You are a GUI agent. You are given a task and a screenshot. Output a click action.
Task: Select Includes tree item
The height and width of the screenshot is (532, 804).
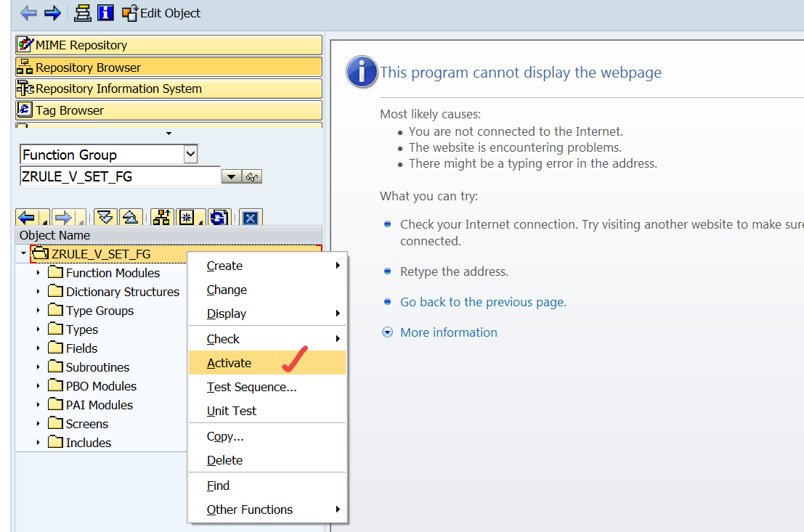(x=88, y=443)
